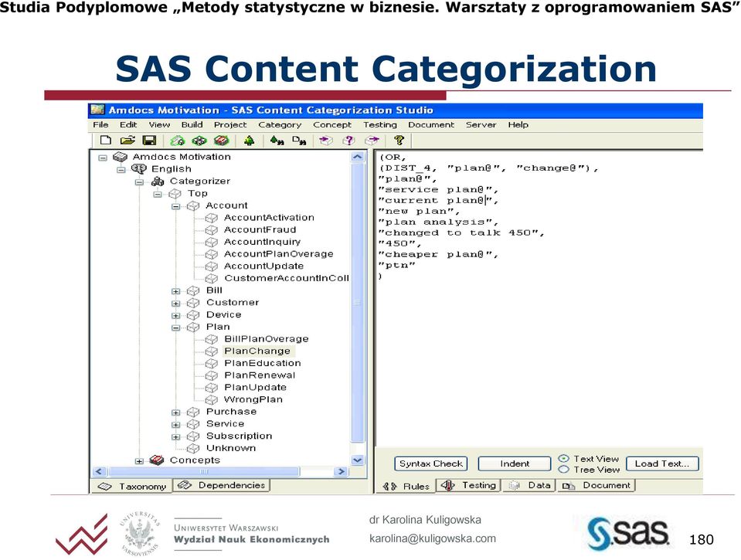Viewport: 741px width, 560px height.
Task: Open the File menu
Action: tap(100, 125)
